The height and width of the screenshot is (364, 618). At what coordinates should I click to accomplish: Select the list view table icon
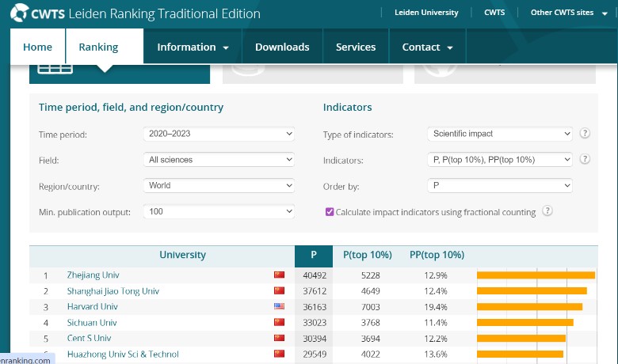click(x=55, y=67)
